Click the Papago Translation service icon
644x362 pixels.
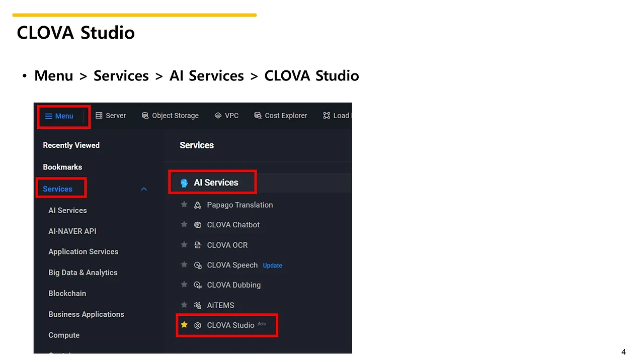click(x=198, y=205)
